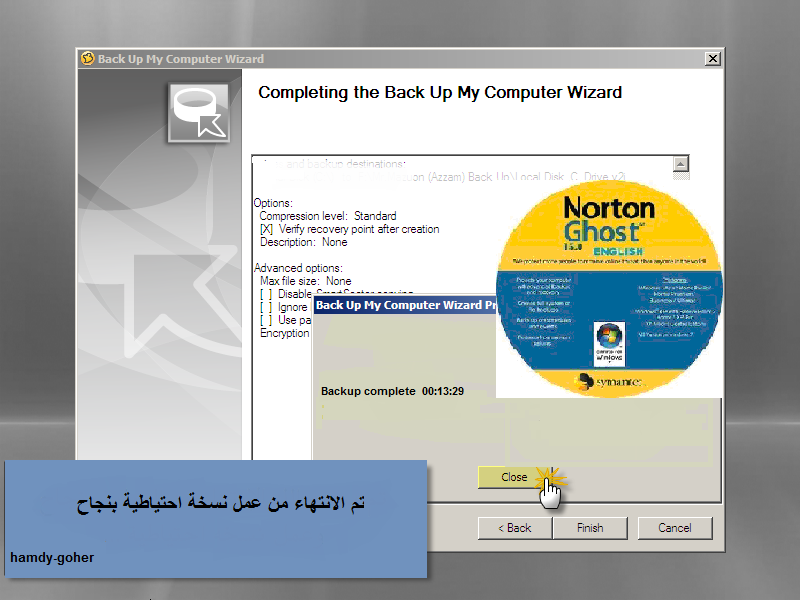Click the Finish button

(590, 528)
